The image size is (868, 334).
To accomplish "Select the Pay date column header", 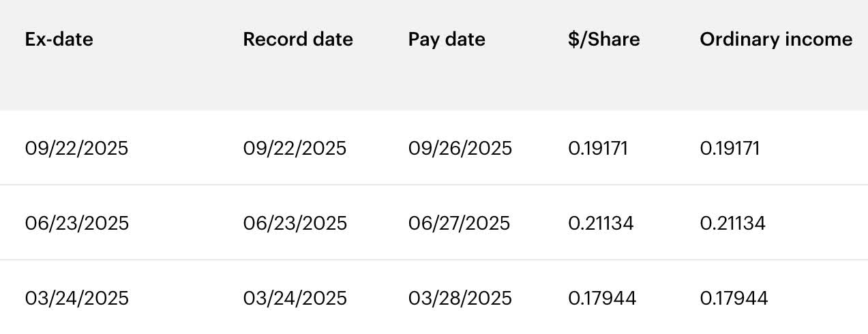I will click(x=447, y=40).
